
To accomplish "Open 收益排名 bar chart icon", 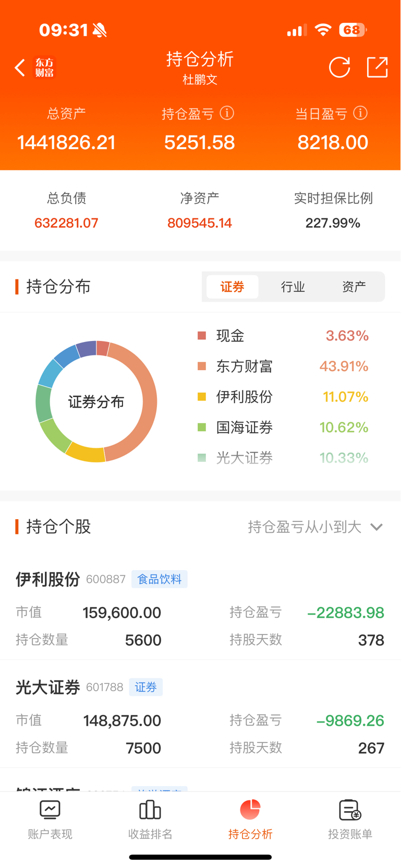I will pyautogui.click(x=150, y=810).
